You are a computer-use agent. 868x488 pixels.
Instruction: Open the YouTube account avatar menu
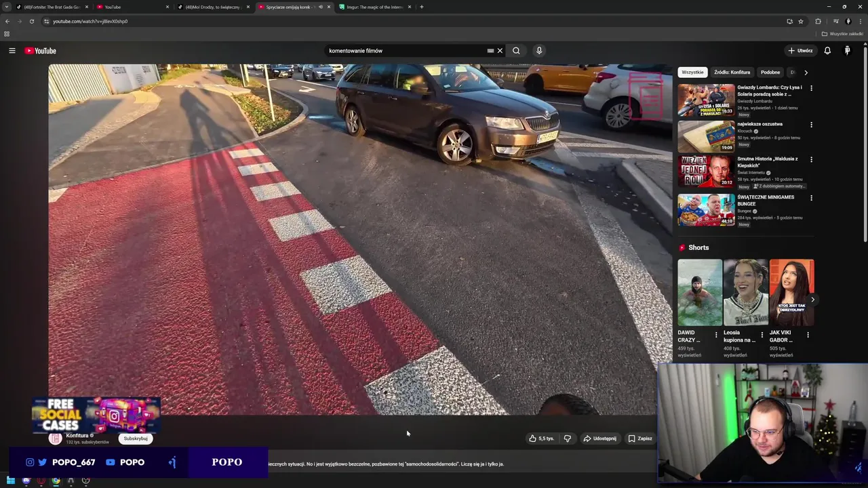pos(847,51)
